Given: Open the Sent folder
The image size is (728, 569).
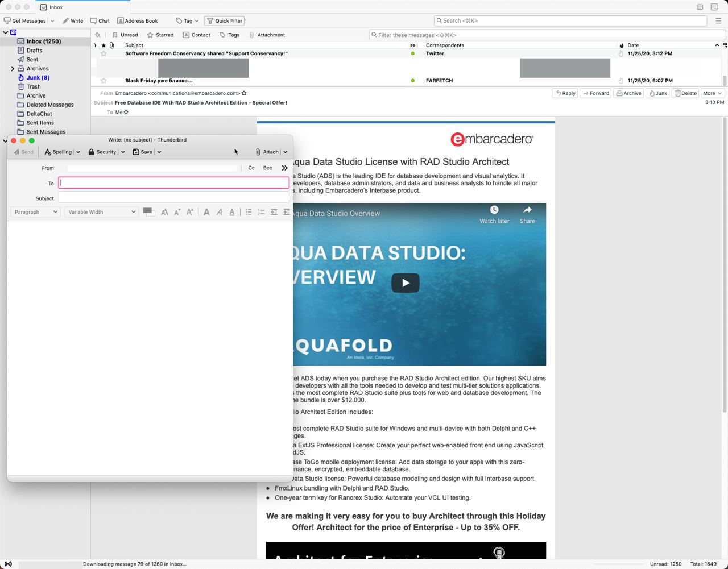Looking at the screenshot, I should tap(32, 60).
